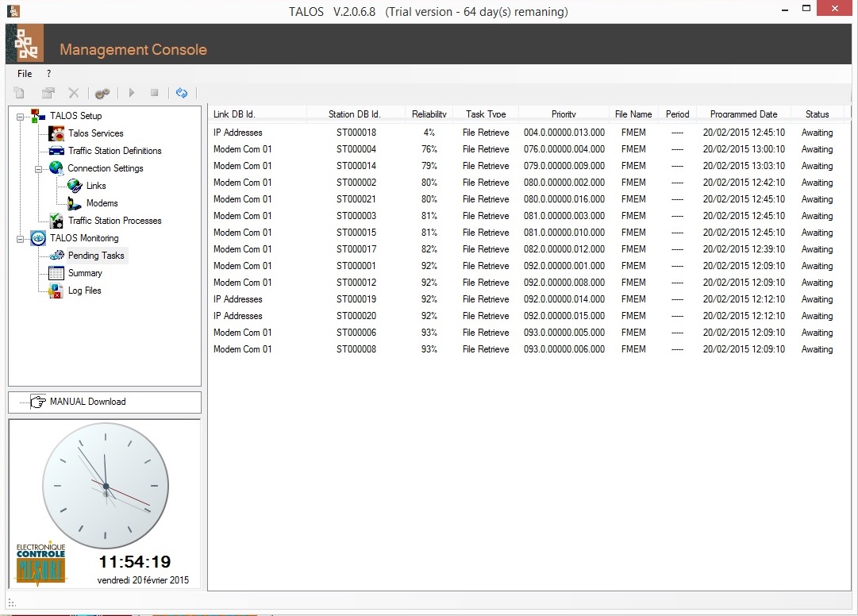Click the Traffic Station Definitions car icon
This screenshot has height=616, width=858.
point(56,151)
